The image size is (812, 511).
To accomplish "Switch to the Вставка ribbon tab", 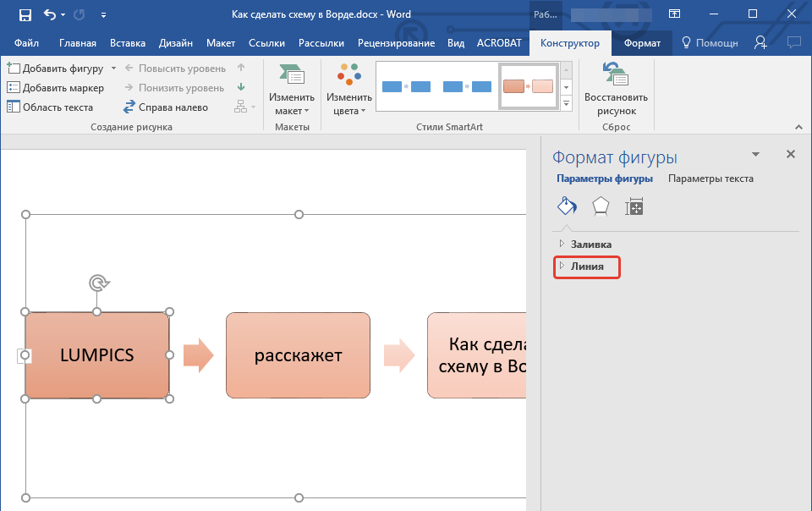I will (128, 43).
